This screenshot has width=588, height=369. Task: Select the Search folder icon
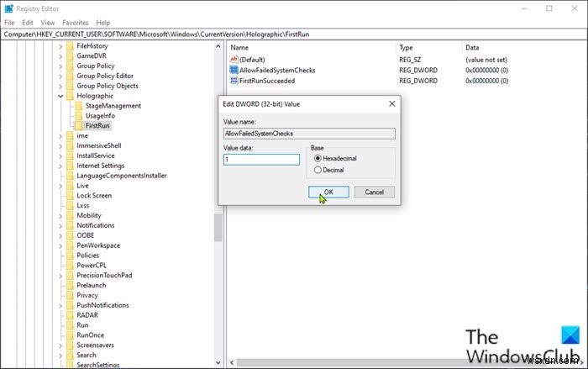coord(70,355)
